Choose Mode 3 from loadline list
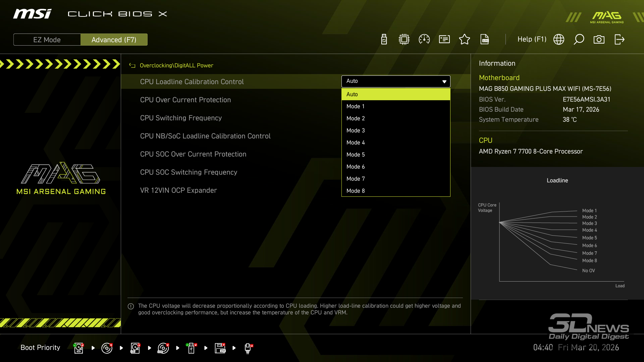644x362 pixels. pos(356,130)
